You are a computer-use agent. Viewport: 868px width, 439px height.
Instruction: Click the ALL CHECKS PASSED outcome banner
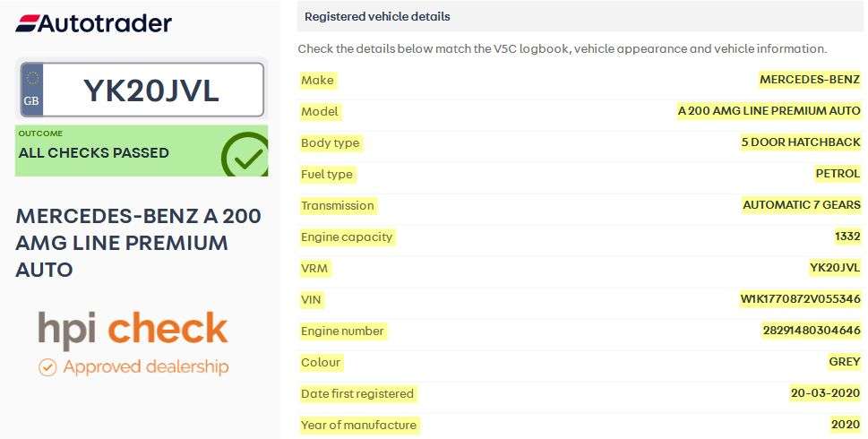94,152
